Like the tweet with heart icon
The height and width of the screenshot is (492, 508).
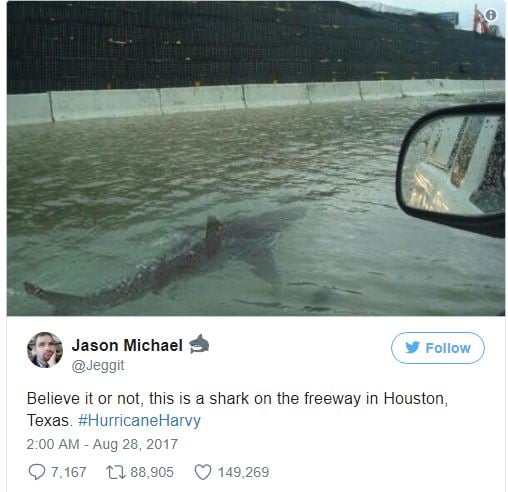pos(203,472)
